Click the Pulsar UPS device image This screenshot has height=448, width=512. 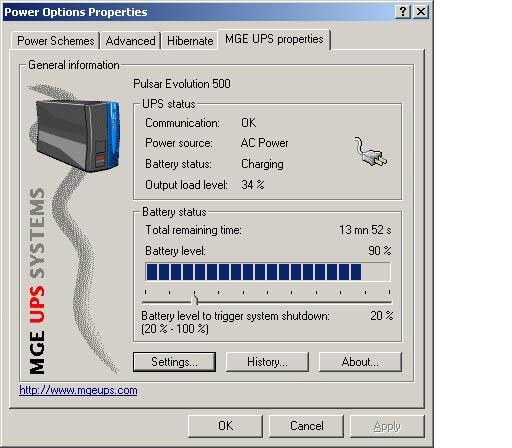[77, 136]
